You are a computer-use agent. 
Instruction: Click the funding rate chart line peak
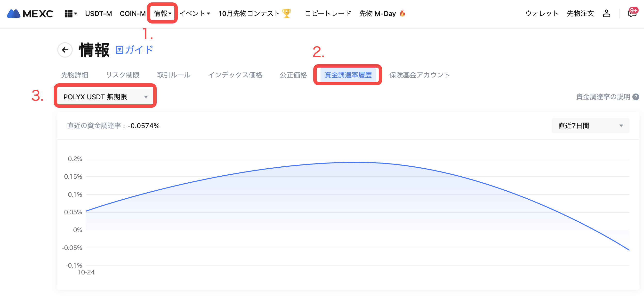(356, 162)
